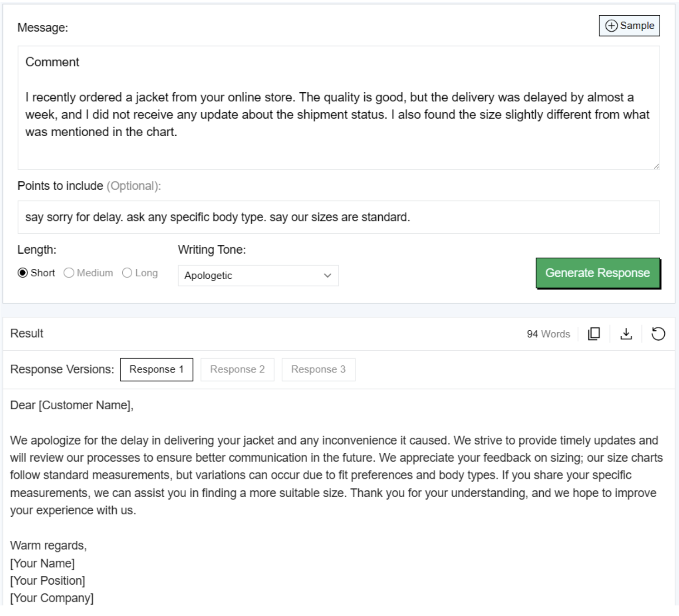Viewport: 679px width, 616px height.
Task: Focus the Points to include field
Action: point(339,217)
